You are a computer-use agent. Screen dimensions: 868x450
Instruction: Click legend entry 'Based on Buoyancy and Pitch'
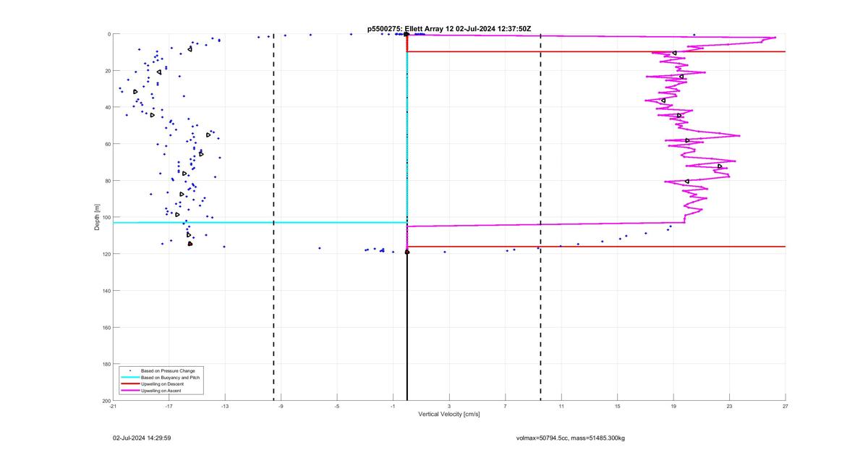pos(170,378)
